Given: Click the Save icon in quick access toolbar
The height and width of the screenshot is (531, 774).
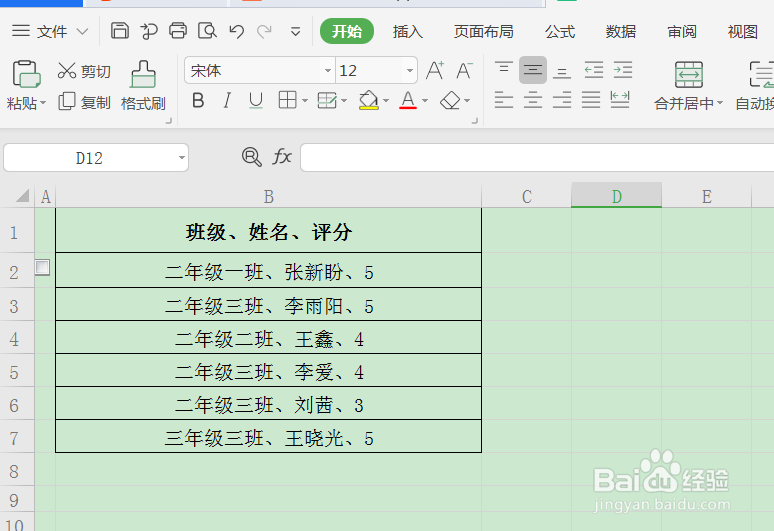Looking at the screenshot, I should (x=119, y=31).
